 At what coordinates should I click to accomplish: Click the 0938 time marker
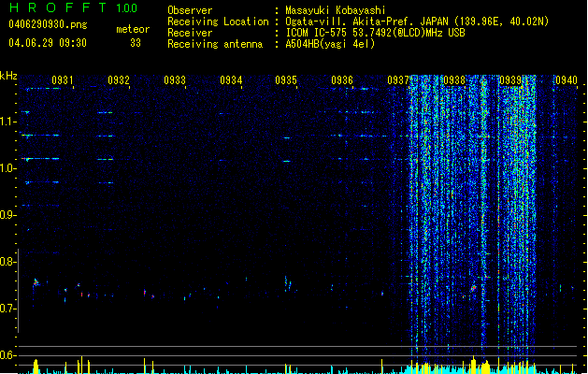(454, 79)
